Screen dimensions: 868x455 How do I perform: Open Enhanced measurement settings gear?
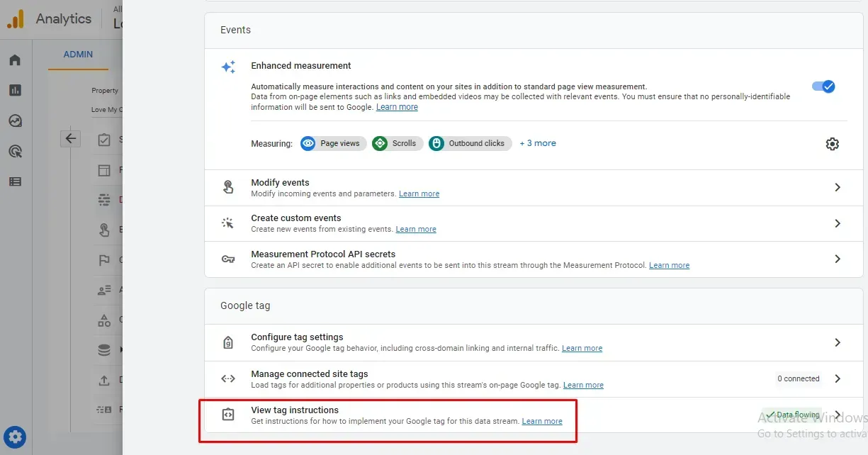pos(832,144)
